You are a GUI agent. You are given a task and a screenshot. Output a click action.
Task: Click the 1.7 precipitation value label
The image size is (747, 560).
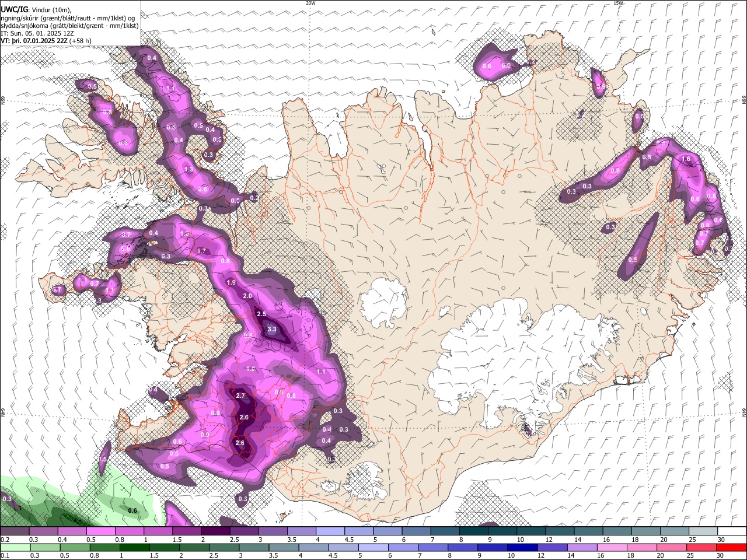point(202,251)
